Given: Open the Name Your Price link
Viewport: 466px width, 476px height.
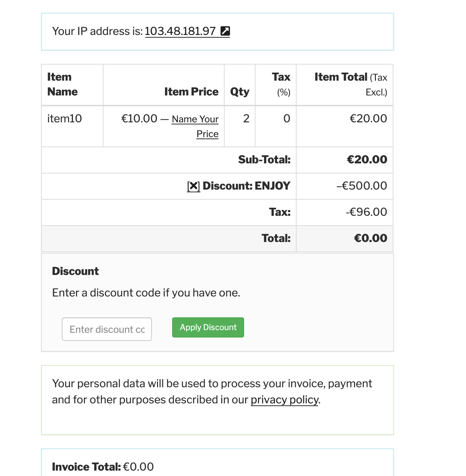Looking at the screenshot, I should pyautogui.click(x=195, y=126).
